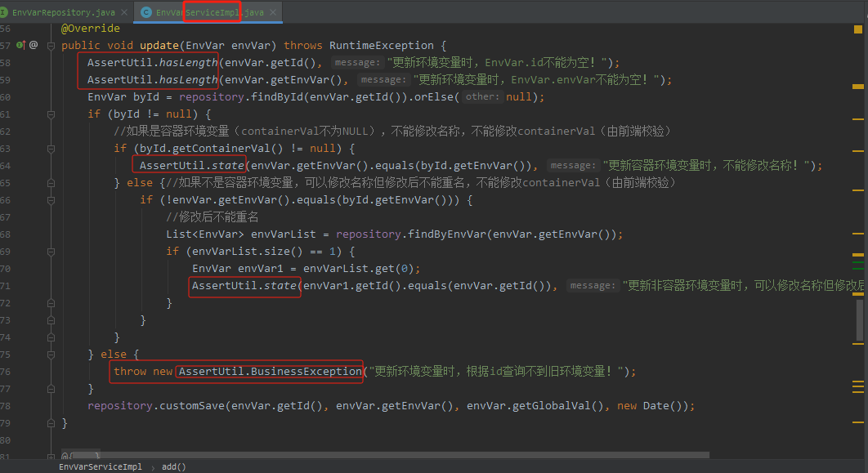Click line number 73 in the gutter
Screen dimensions: 868x473
5,320
